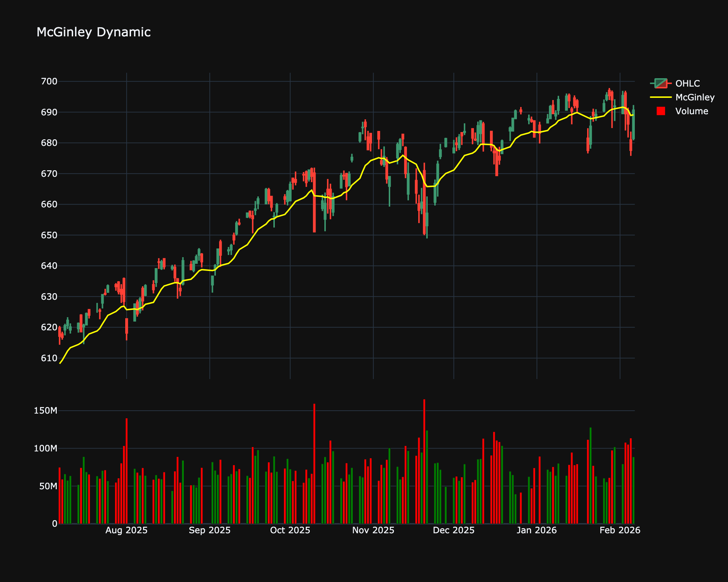Image resolution: width=728 pixels, height=582 pixels.
Task: Toggle the McGinley legend entry
Action: [x=695, y=97]
